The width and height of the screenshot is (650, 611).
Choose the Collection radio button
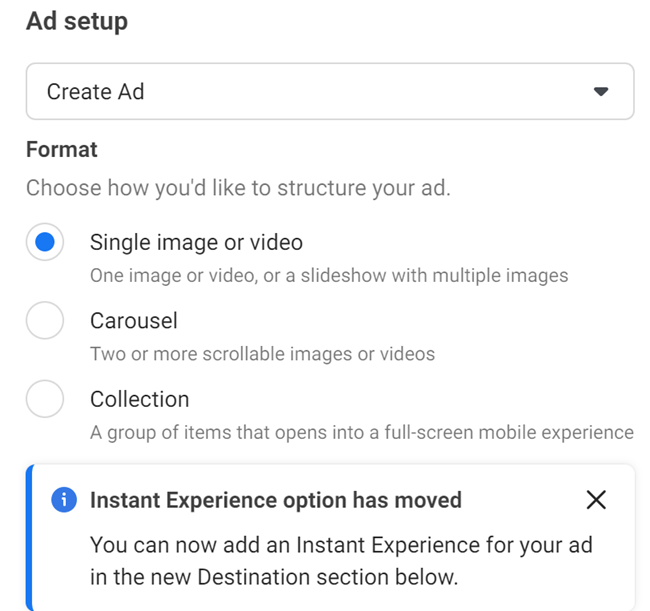point(45,399)
